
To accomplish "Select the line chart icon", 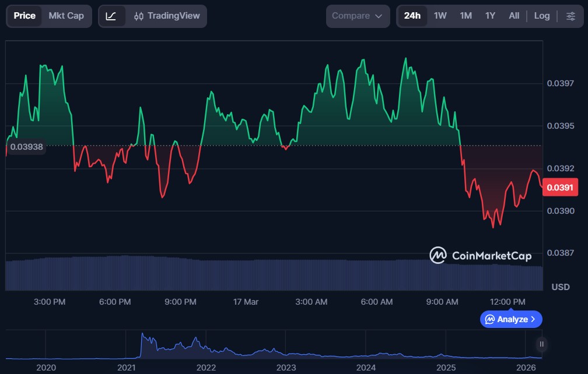I will [111, 16].
